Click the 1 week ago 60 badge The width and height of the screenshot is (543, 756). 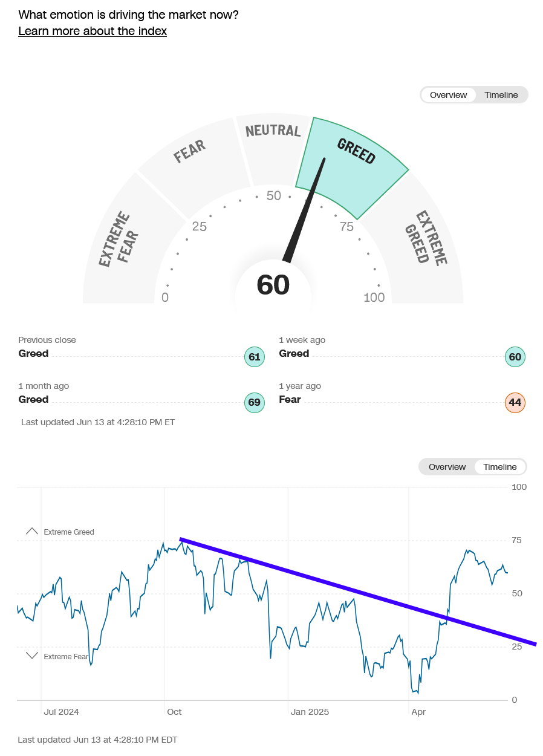point(515,357)
